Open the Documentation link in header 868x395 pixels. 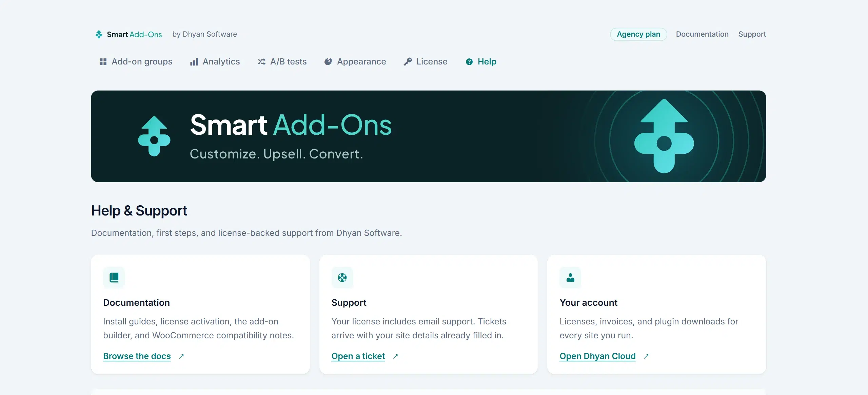702,34
